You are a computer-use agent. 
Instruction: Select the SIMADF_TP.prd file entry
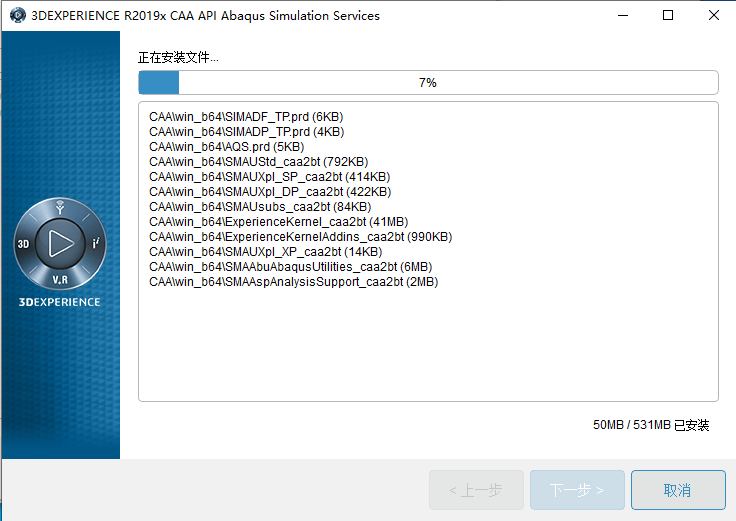point(246,117)
